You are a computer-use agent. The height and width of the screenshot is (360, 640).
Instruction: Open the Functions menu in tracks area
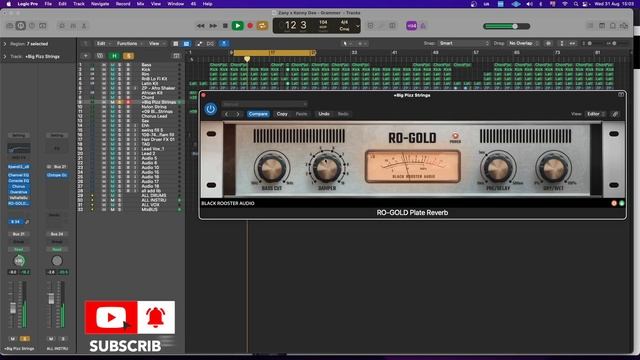pos(129,44)
